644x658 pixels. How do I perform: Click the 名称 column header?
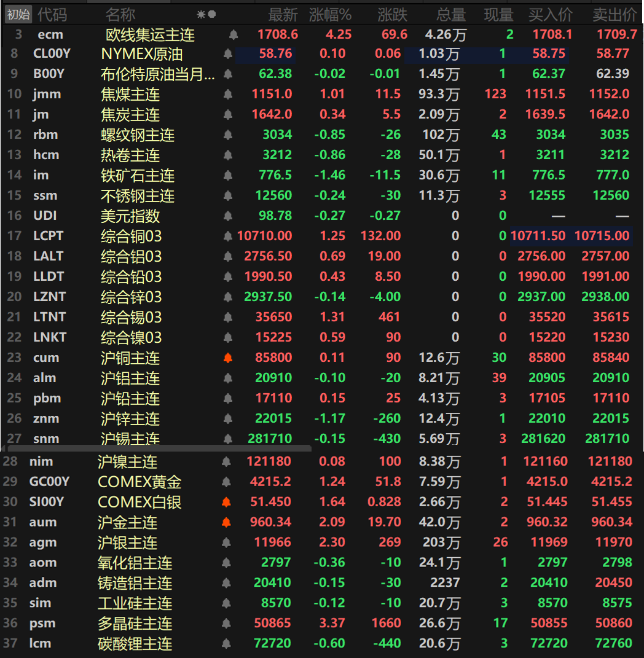120,14
